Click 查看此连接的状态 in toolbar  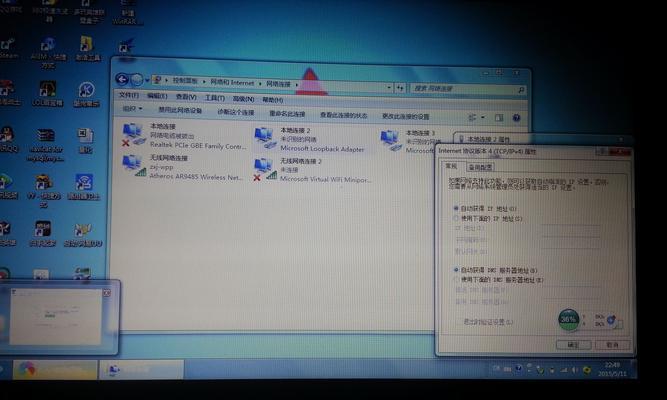click(x=343, y=115)
